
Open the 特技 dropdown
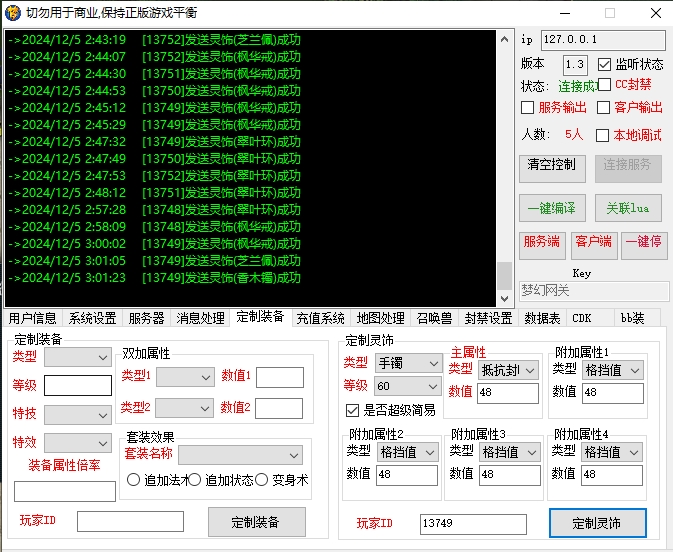[78, 415]
